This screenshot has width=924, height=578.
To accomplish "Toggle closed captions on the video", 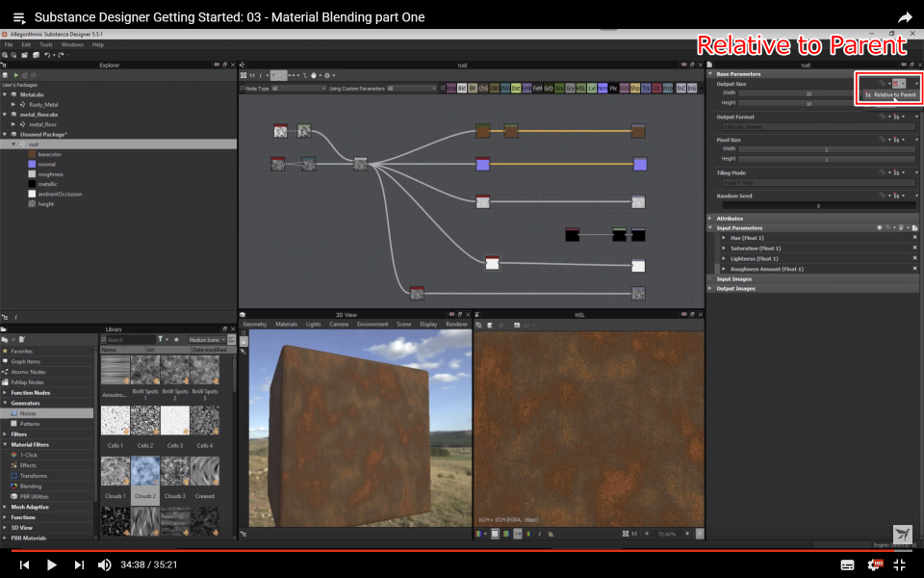I will pos(848,565).
